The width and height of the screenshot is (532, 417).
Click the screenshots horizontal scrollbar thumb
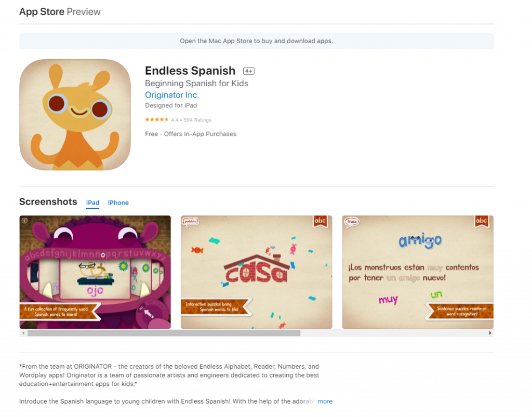point(164,333)
